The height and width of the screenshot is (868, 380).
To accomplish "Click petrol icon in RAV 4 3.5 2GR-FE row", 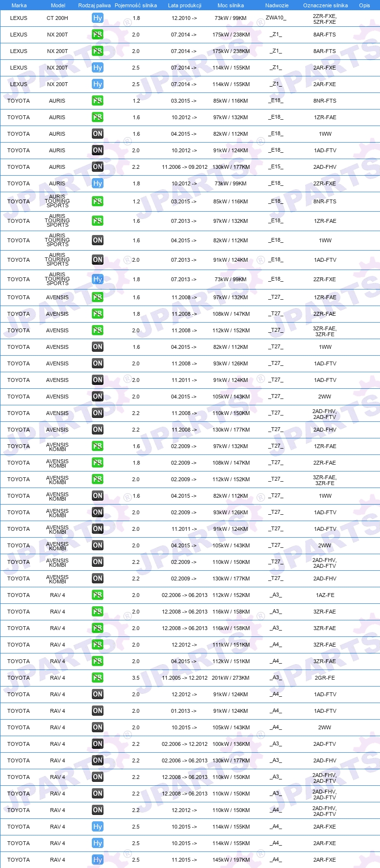I will click(98, 678).
